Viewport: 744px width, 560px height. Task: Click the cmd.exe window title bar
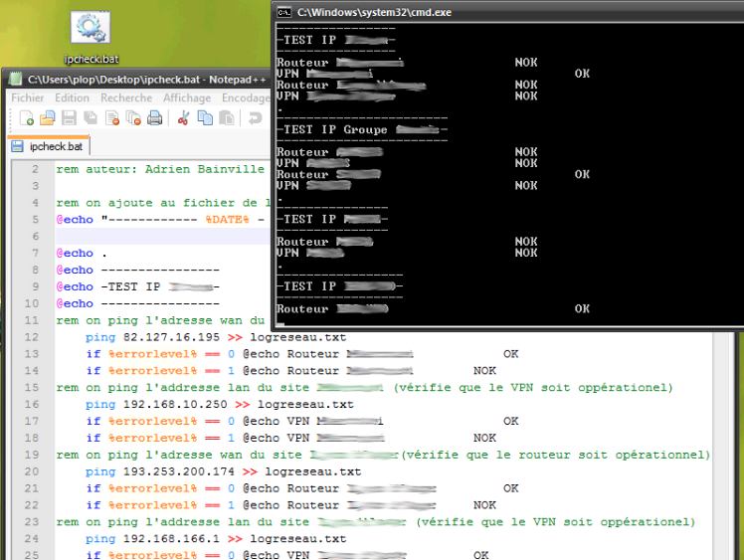(507, 12)
